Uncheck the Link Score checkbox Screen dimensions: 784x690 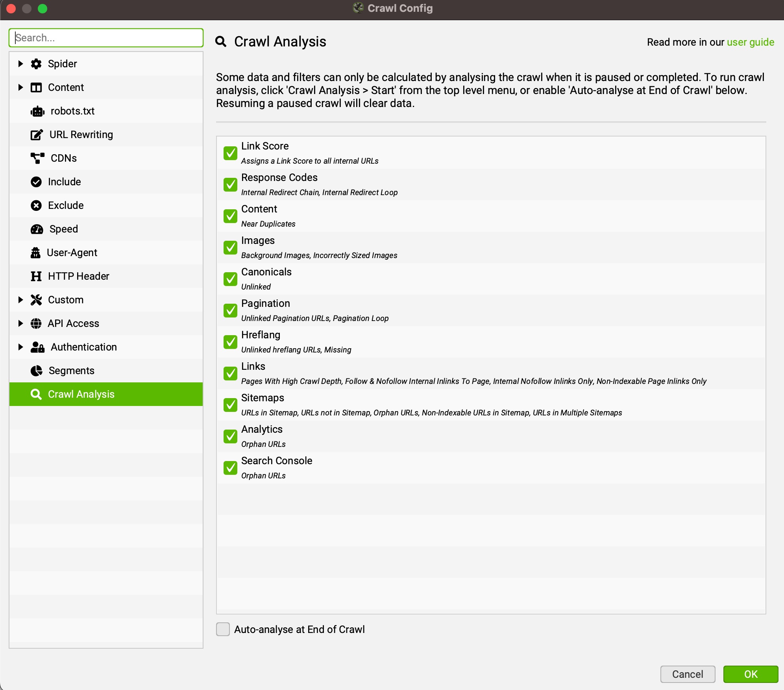[x=230, y=153]
